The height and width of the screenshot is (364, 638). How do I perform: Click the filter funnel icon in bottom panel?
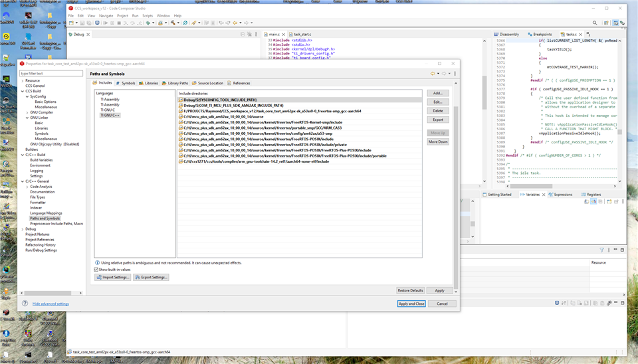coord(601,250)
